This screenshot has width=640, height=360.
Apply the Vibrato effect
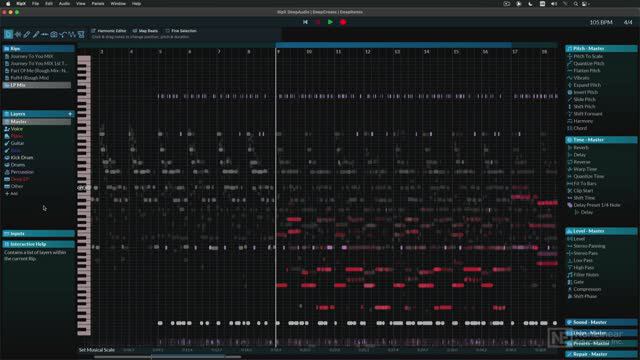tap(581, 78)
